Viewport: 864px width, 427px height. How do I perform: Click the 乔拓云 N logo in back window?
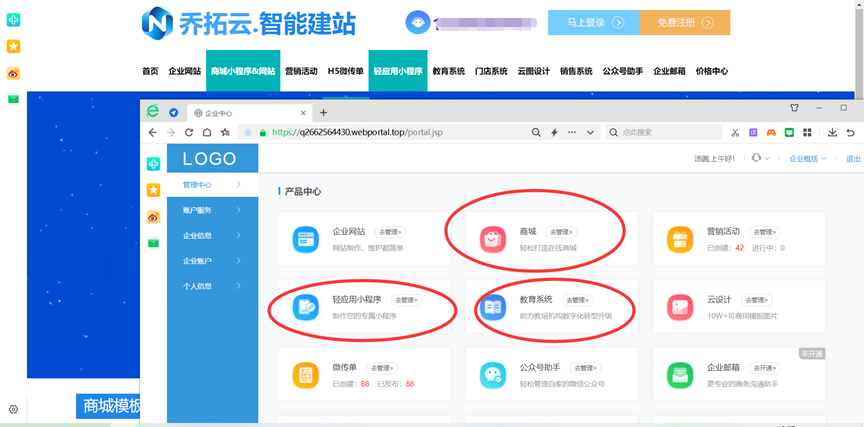157,22
